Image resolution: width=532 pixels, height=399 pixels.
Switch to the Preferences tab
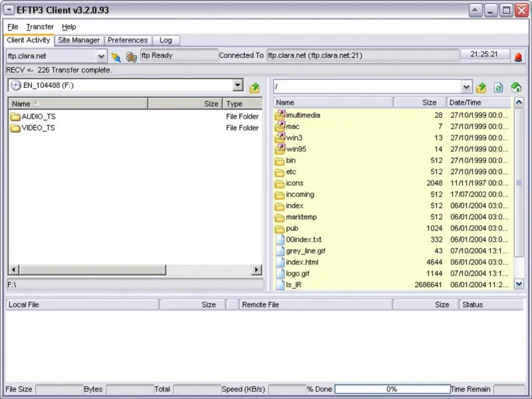(128, 40)
